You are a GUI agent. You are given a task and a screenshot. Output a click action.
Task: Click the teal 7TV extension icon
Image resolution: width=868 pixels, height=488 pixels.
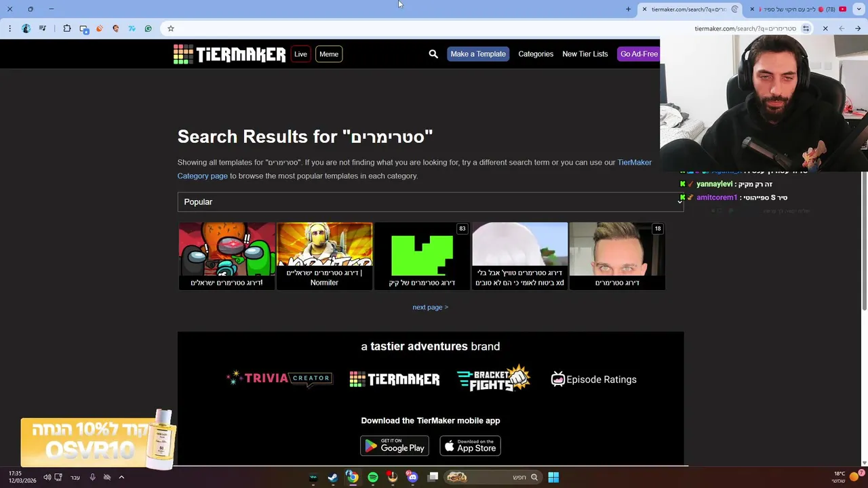click(x=132, y=28)
